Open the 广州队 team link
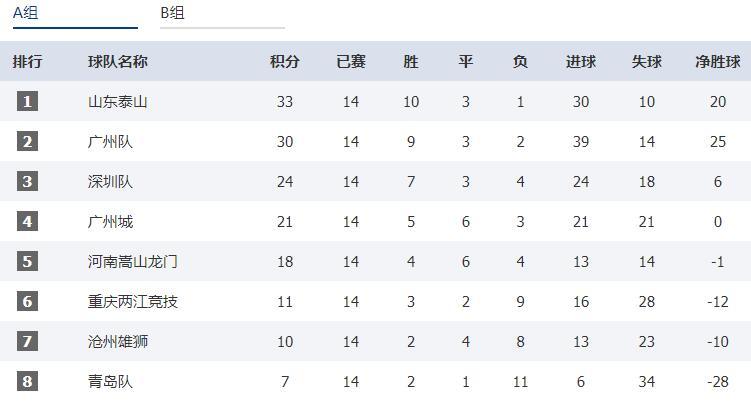The height and width of the screenshot is (401, 751). click(110, 142)
